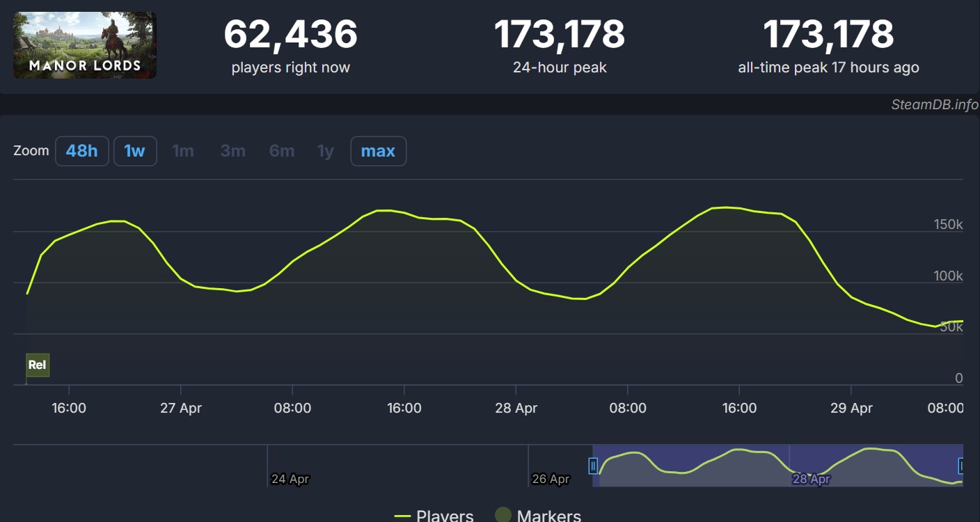Click the 29 Apr axis label
Screen dimensions: 980x522
[851, 409]
